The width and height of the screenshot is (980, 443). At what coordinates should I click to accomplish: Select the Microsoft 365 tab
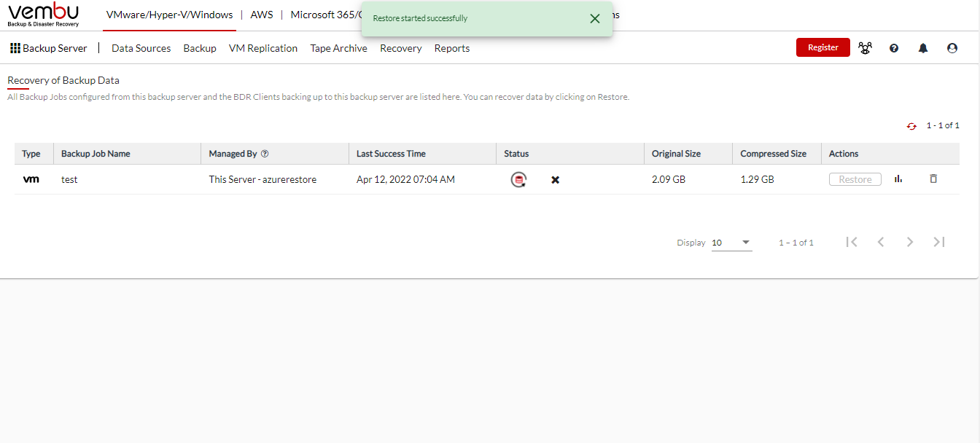click(326, 15)
